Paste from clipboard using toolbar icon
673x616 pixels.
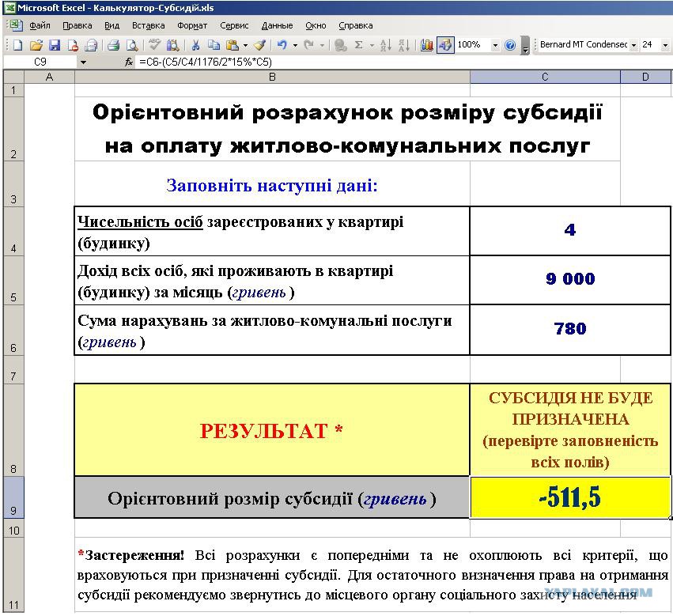(233, 45)
